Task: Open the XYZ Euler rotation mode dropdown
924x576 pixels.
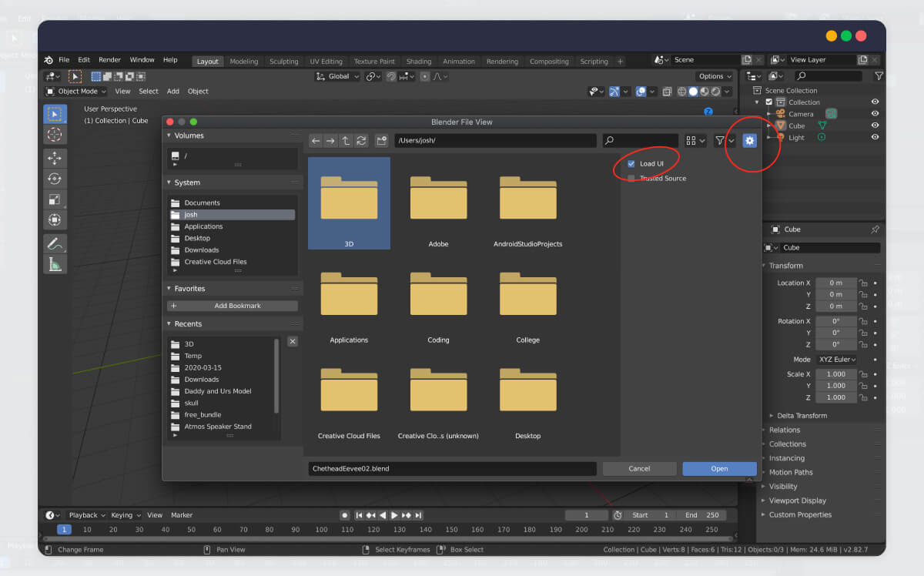Action: point(836,360)
